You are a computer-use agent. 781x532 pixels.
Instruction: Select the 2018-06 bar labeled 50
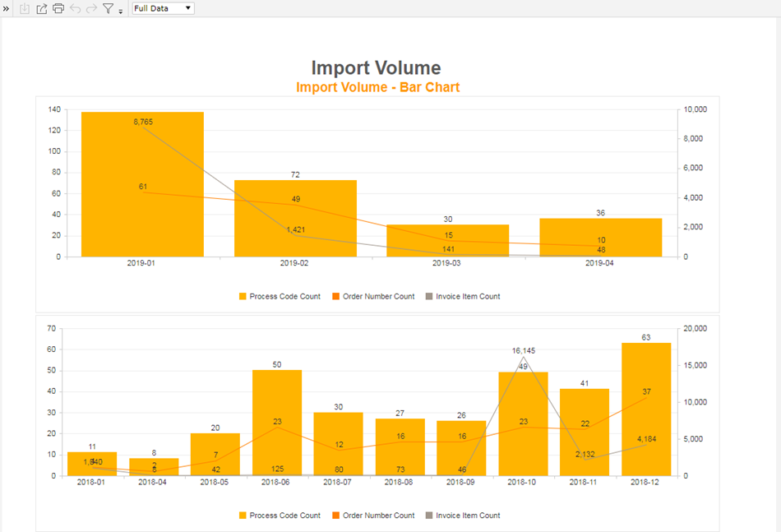[277, 423]
